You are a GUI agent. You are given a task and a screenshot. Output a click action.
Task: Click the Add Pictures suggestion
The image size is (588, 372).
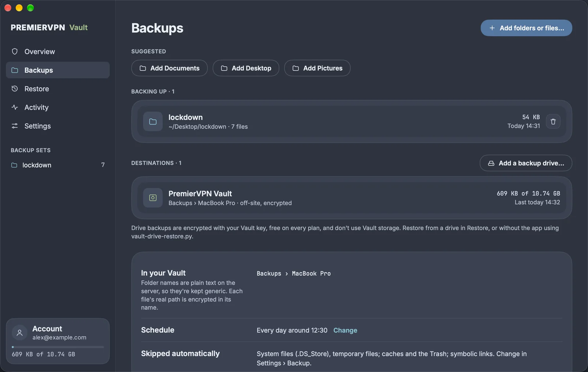point(317,68)
